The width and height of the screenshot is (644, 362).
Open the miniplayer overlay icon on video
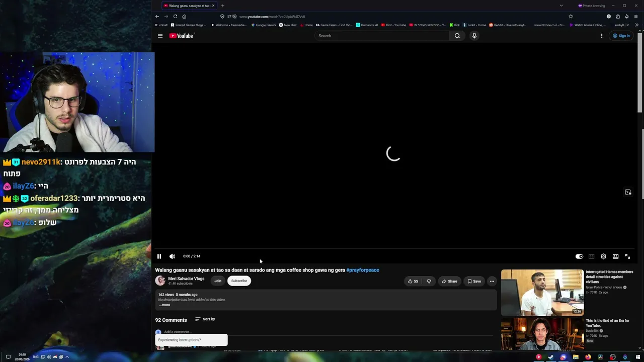(x=628, y=192)
